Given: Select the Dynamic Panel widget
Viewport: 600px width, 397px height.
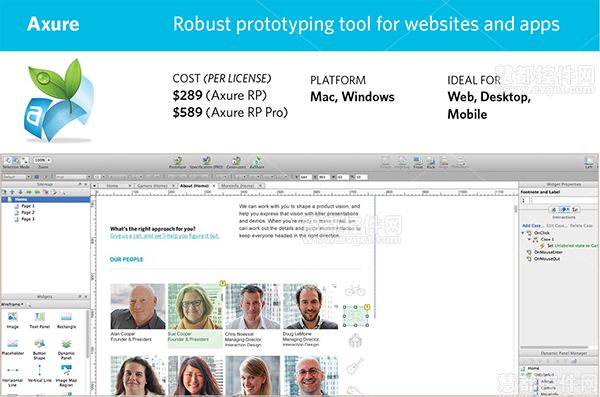Looking at the screenshot, I should [x=66, y=349].
